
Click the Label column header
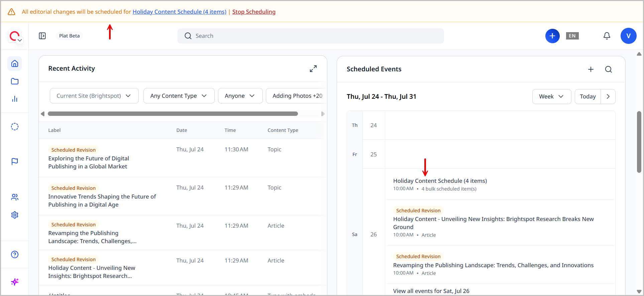point(55,130)
